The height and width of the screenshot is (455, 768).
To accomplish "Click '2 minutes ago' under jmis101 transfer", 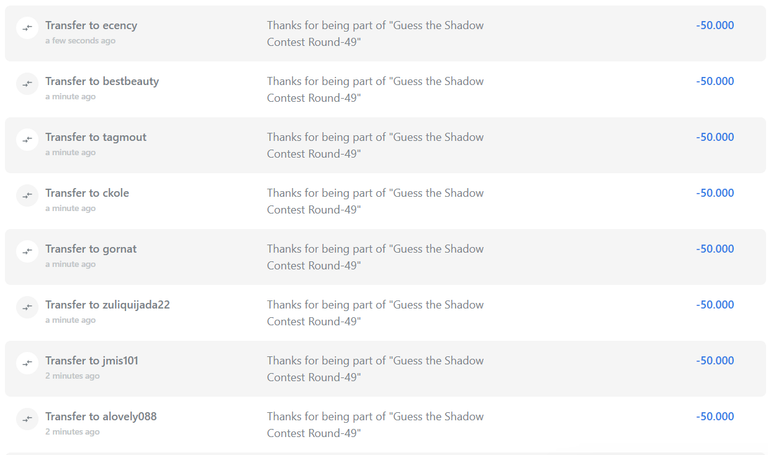I will coord(72,376).
